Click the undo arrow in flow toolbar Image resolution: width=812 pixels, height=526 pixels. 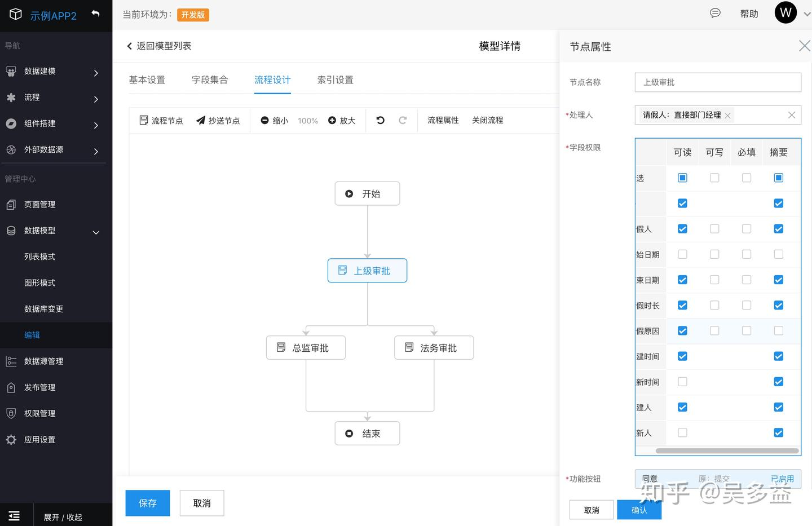[x=381, y=120]
